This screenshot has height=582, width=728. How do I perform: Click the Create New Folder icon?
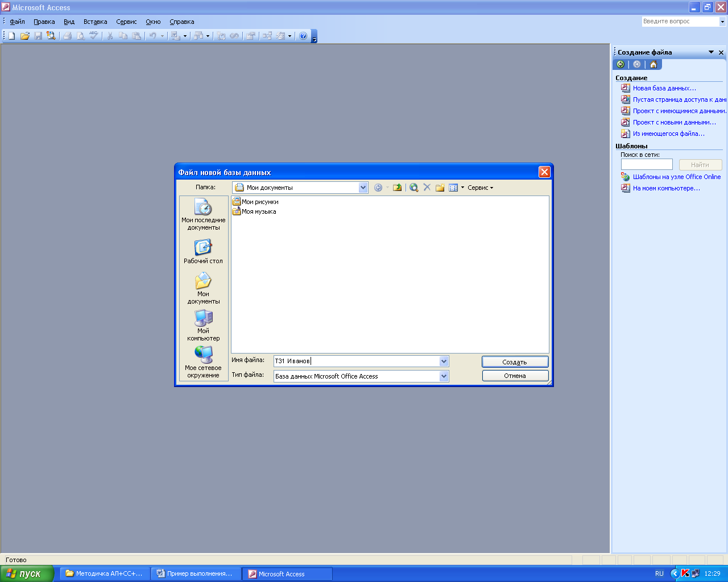tap(440, 188)
